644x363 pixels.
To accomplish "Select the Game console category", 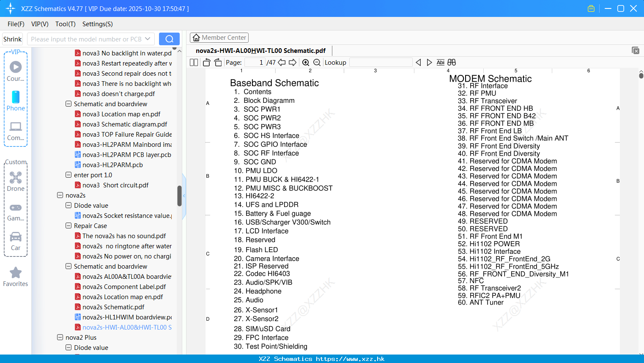I will 16,212.
